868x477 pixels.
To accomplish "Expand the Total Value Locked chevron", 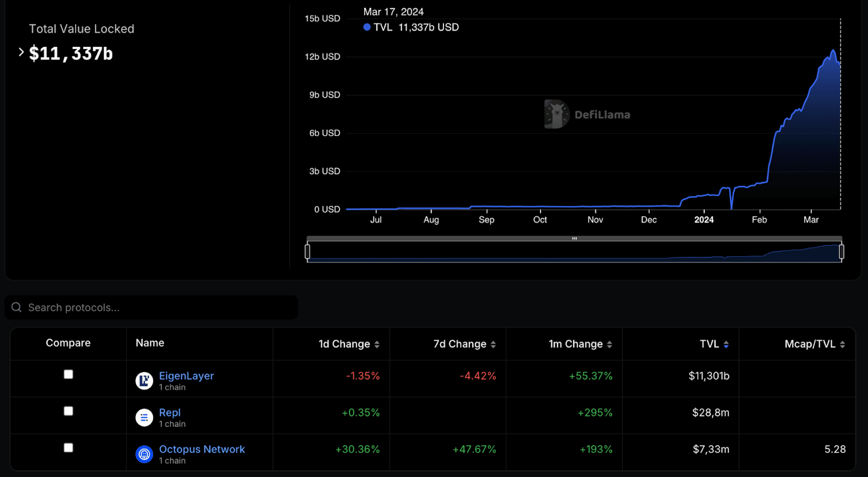I will [21, 52].
